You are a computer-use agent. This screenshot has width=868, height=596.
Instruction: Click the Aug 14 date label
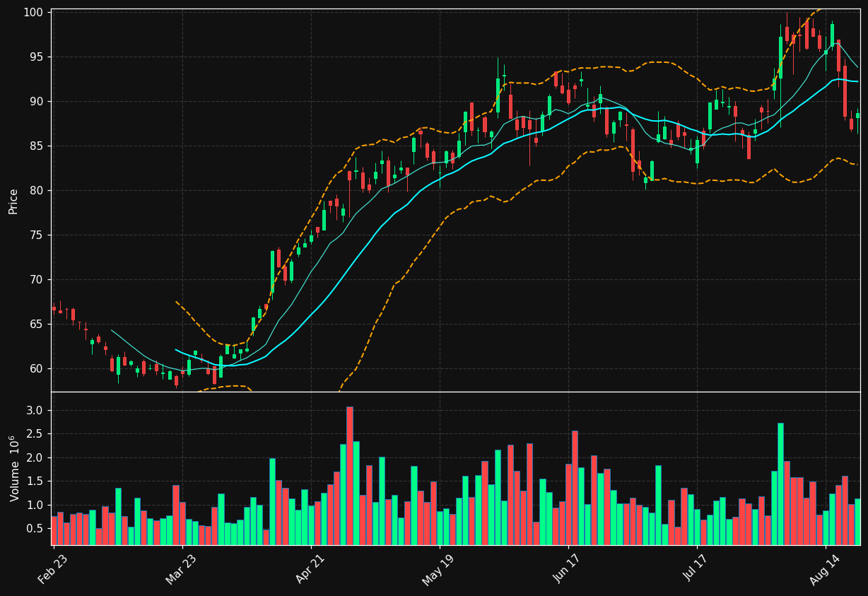[x=826, y=568]
